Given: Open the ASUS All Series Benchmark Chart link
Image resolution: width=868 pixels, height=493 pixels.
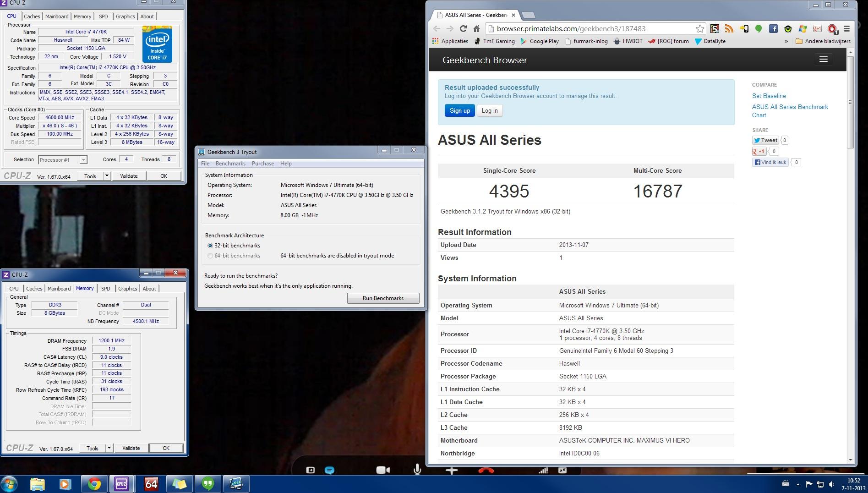Looking at the screenshot, I should pos(790,111).
